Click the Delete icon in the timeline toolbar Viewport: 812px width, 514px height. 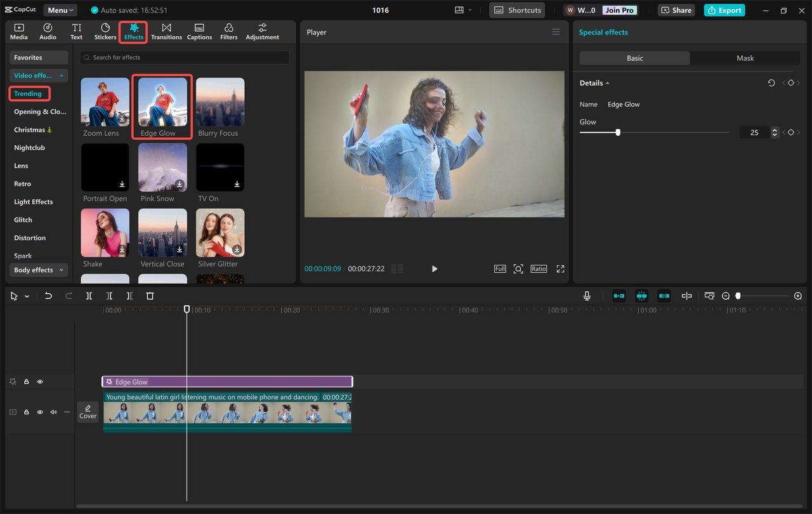pyautogui.click(x=149, y=296)
